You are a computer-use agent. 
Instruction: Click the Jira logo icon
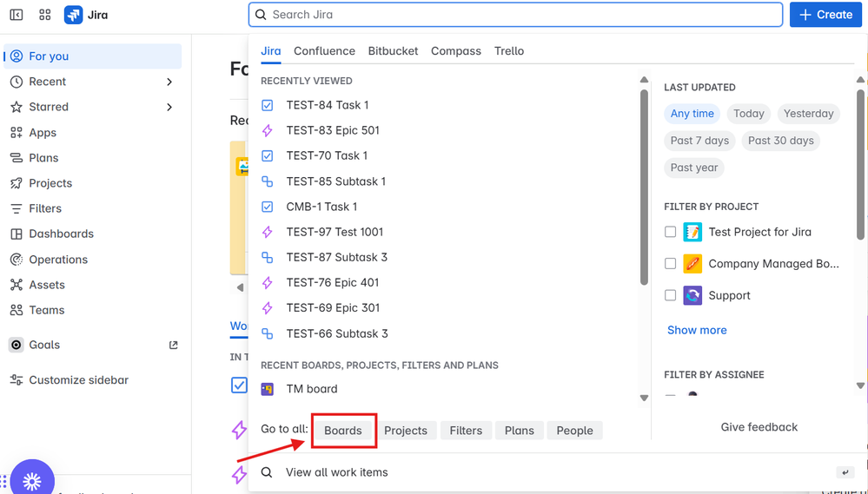tap(74, 15)
